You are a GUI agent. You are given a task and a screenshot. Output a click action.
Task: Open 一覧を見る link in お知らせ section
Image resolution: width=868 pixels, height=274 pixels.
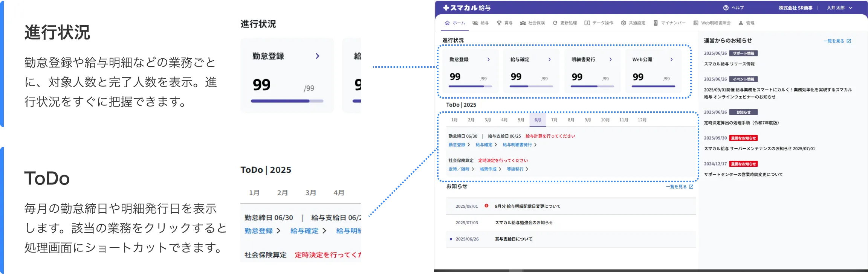[676, 187]
